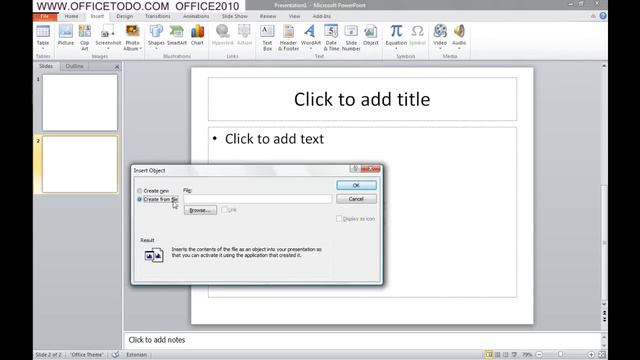Switch to the Outline pane tab

tap(74, 66)
